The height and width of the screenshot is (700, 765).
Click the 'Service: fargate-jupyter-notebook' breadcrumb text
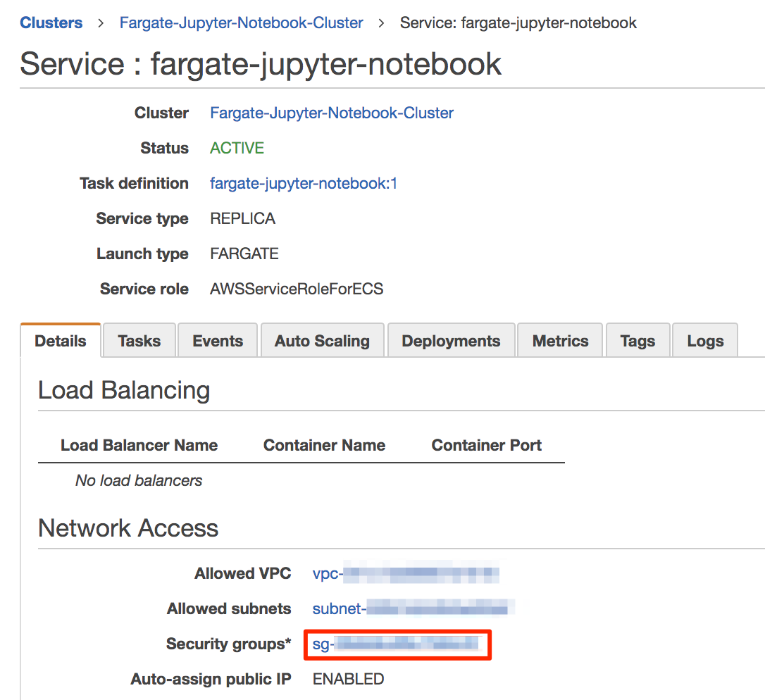pyautogui.click(x=518, y=23)
